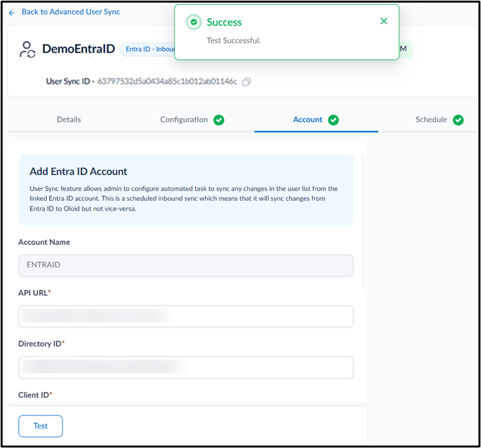
Task: Click the form's vertical scrollbar
Action: pyautogui.click(x=363, y=223)
